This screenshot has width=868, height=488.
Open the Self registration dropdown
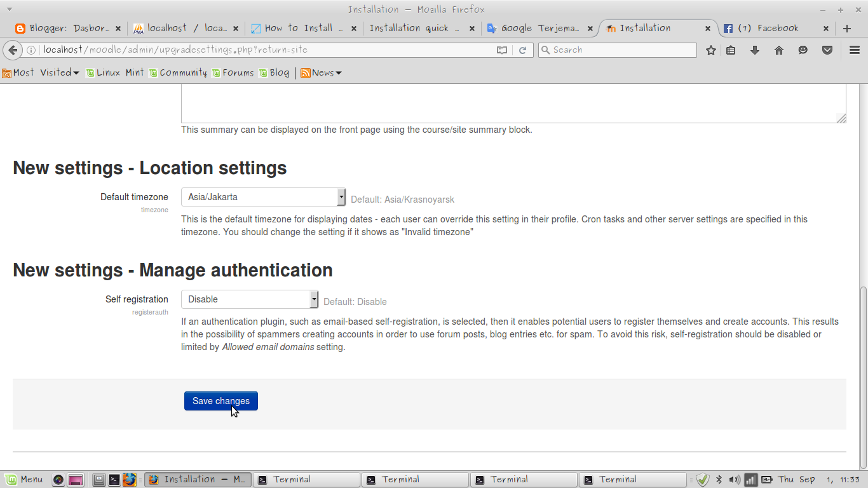click(250, 299)
